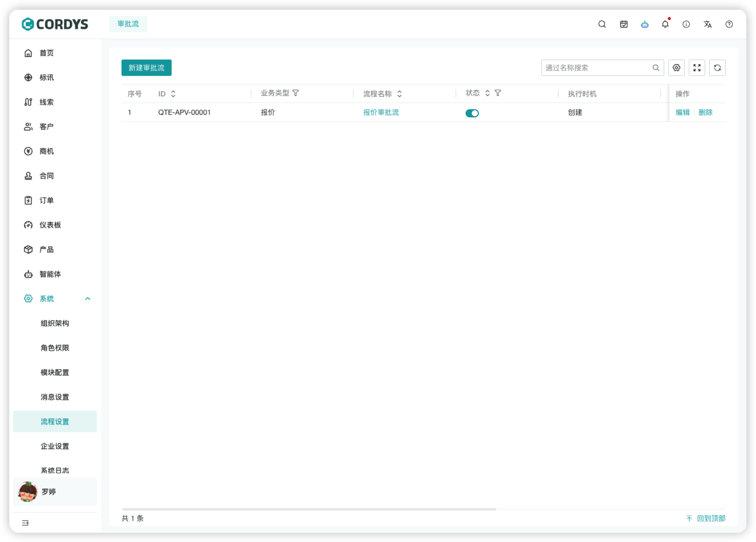Select the 审批流 tab
The width and height of the screenshot is (756, 542).
[128, 24]
